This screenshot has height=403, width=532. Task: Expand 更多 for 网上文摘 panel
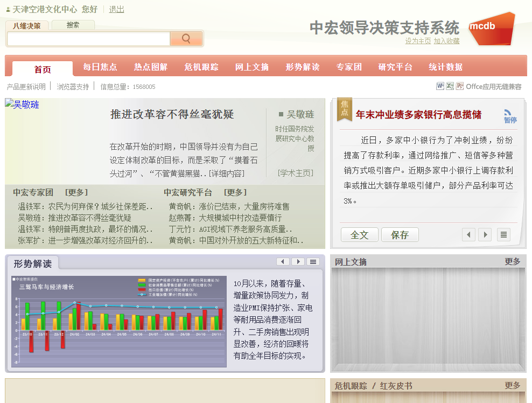point(512,262)
